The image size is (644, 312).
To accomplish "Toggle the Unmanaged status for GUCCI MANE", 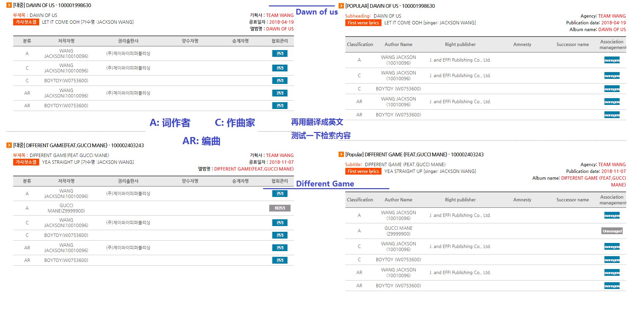I will pos(612,231).
